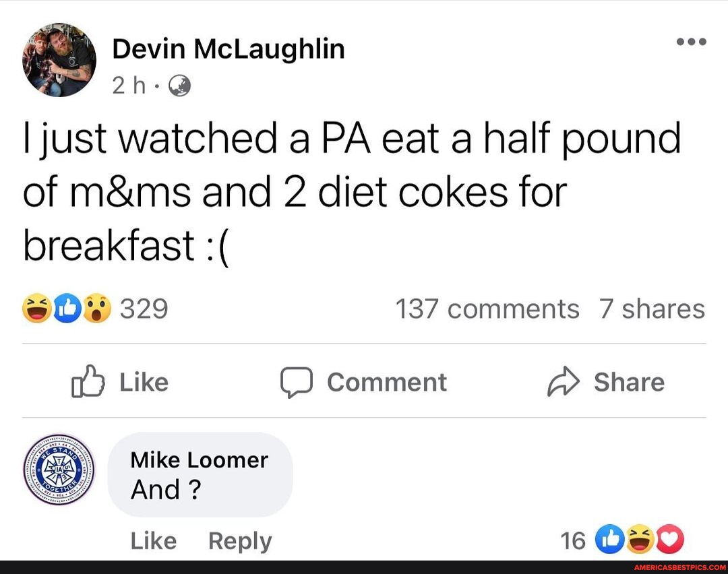The height and width of the screenshot is (574, 728).
Task: Click the wow face reaction emoji
Action: click(x=96, y=309)
